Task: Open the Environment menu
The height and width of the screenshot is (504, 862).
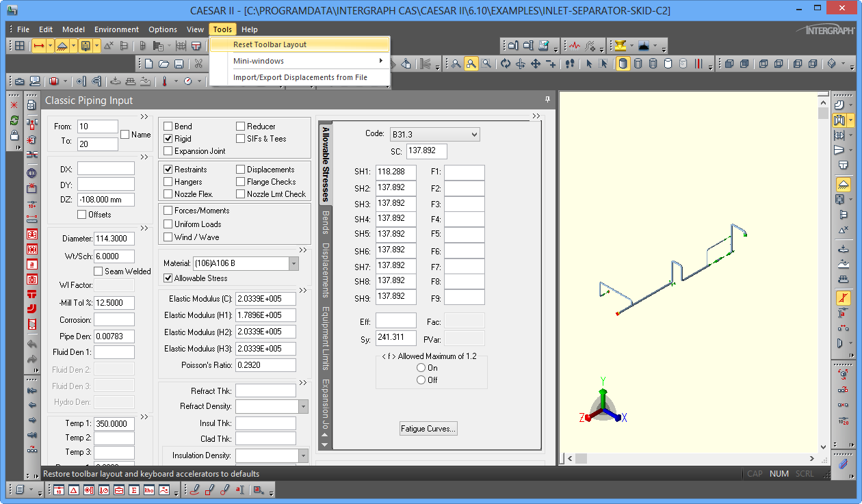Action: click(116, 29)
